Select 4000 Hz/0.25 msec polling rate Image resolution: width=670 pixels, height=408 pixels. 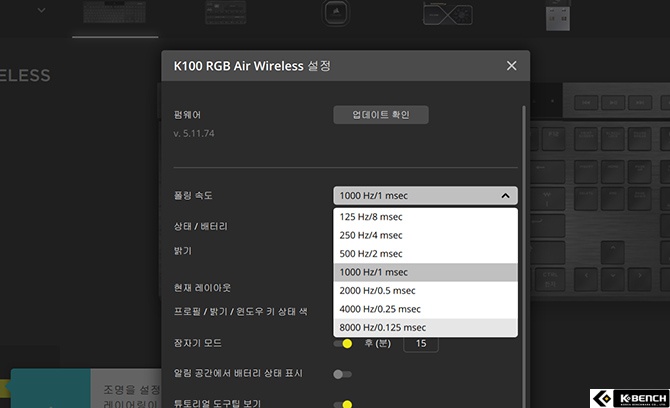425,309
